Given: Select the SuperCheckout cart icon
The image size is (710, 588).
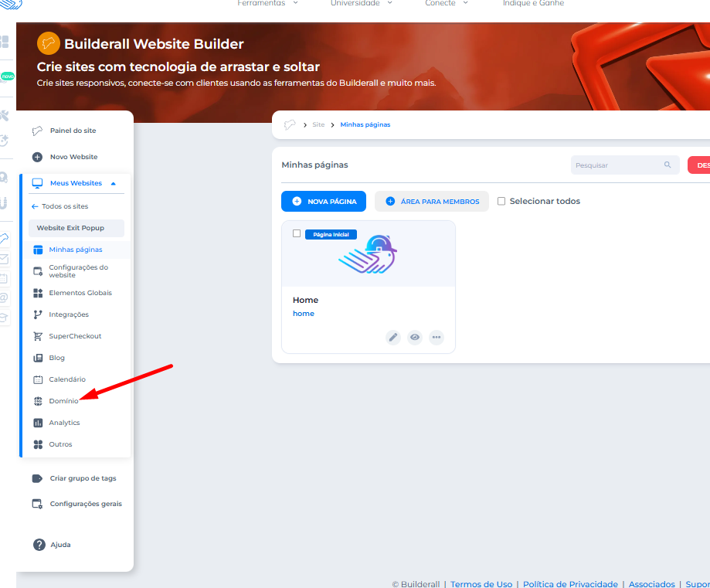Looking at the screenshot, I should [x=38, y=336].
